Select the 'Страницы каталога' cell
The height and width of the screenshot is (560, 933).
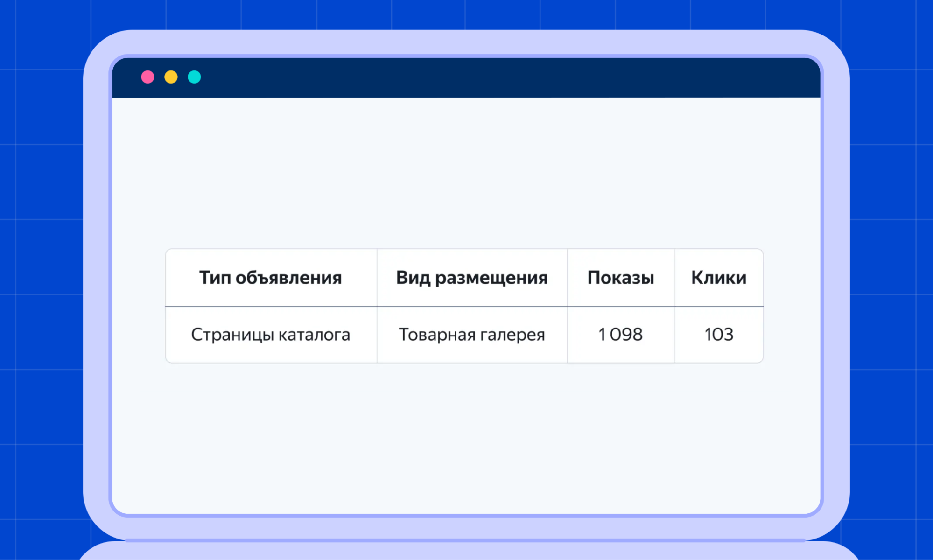click(x=270, y=335)
